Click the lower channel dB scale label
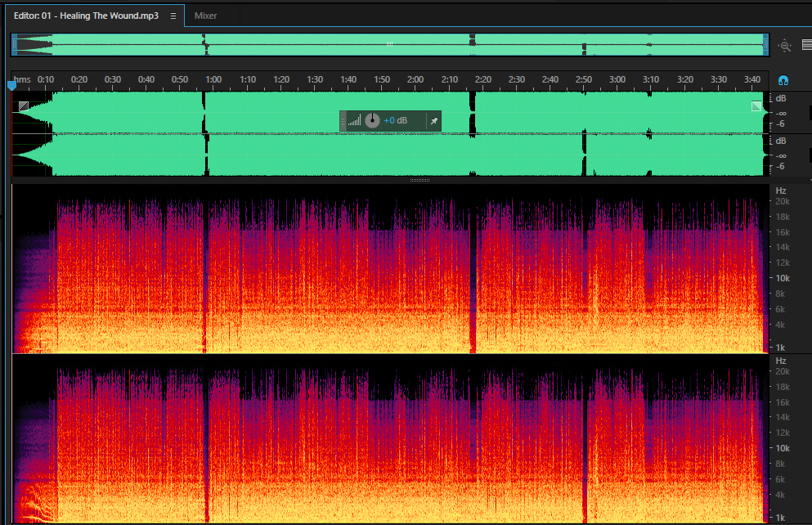812x525 pixels. [x=780, y=141]
